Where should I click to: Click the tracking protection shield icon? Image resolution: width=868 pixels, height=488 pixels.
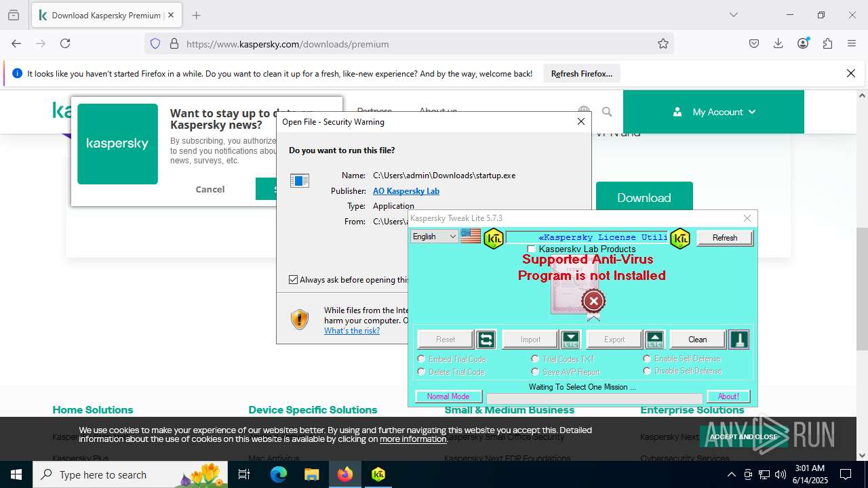(155, 43)
